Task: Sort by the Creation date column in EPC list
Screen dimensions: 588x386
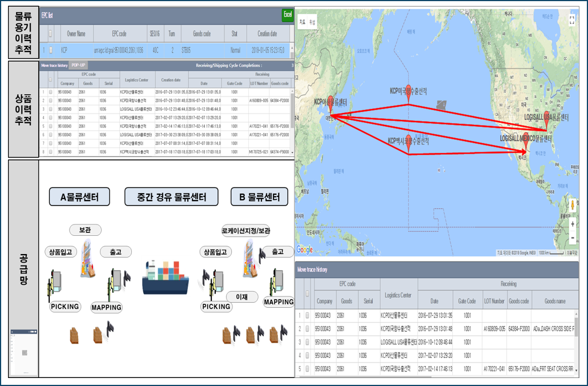Action: pos(267,34)
